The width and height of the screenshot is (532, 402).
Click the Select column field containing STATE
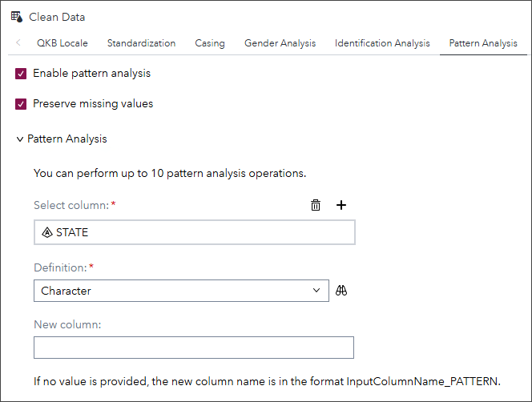coord(194,232)
